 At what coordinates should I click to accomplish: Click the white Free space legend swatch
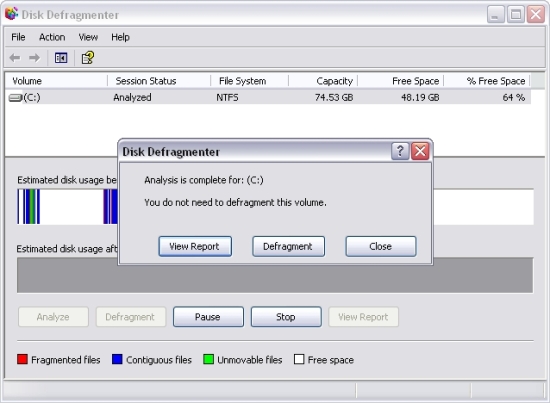299,359
